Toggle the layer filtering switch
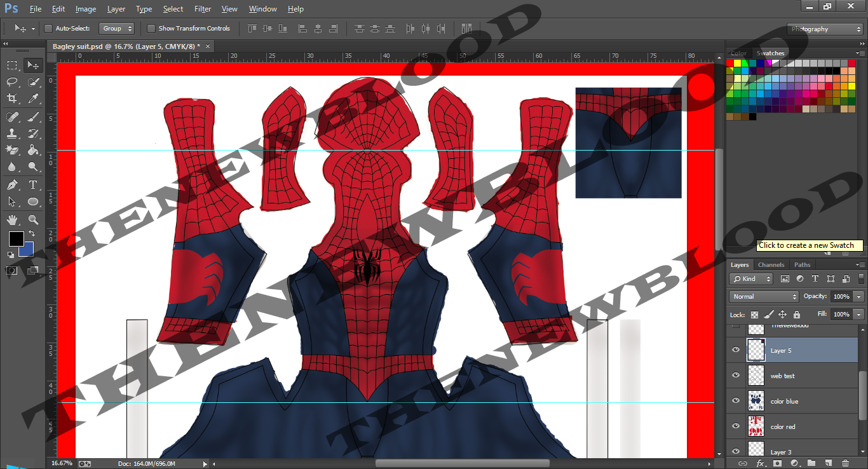Image resolution: width=868 pixels, height=469 pixels. 862,278
